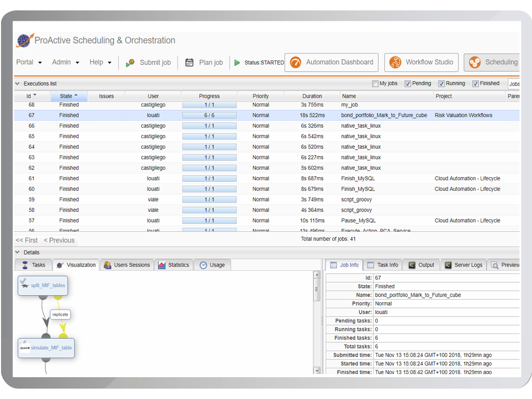This screenshot has width=532, height=399.
Task: Click progress bar of job 67
Action: [x=209, y=115]
